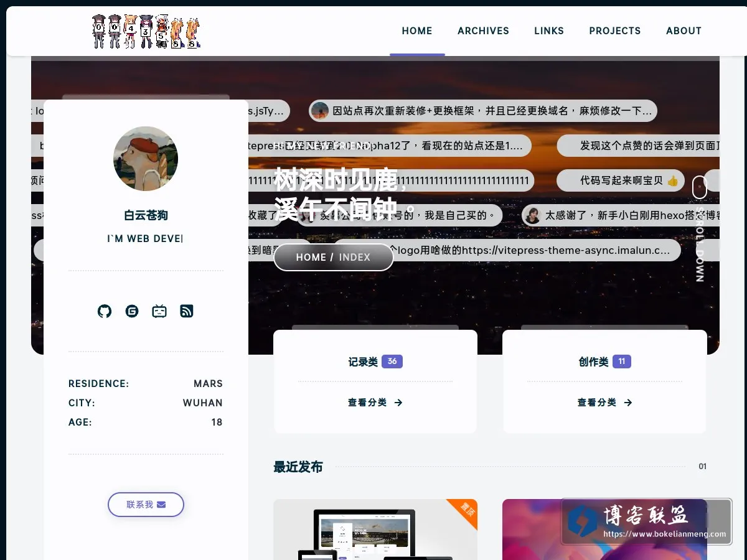Click comment bubble about 因站点再次重新装修
The width and height of the screenshot is (747, 560).
[483, 111]
